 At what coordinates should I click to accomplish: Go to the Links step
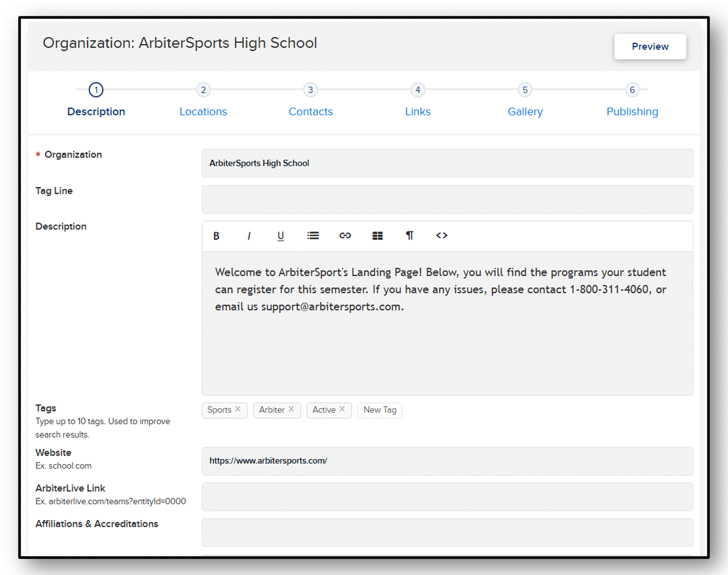(x=418, y=112)
